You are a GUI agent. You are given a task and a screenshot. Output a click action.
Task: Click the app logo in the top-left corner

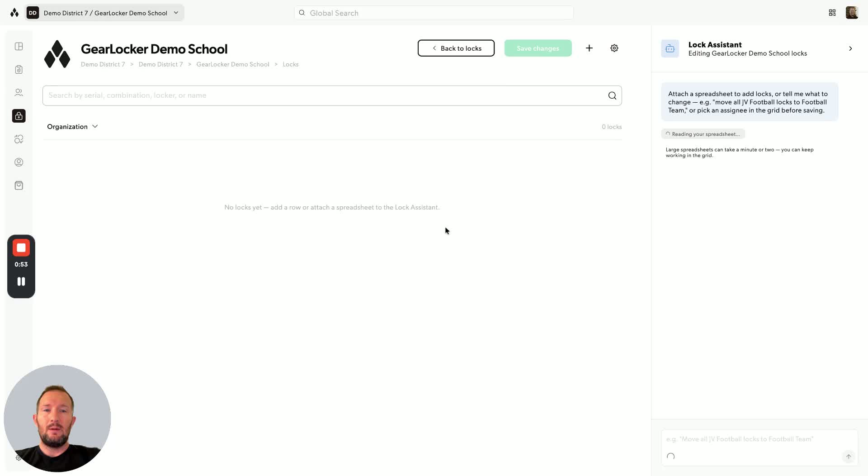14,13
